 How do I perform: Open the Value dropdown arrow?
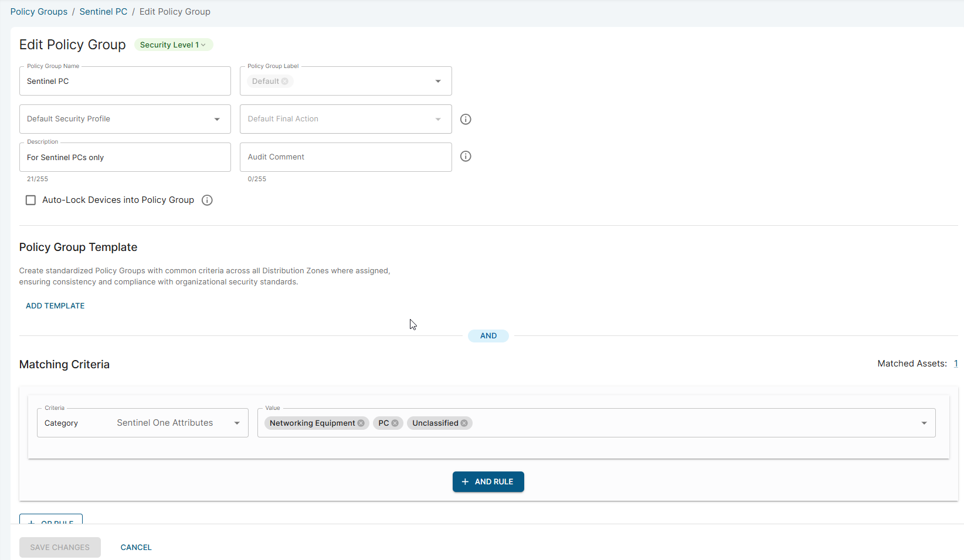[x=924, y=423]
